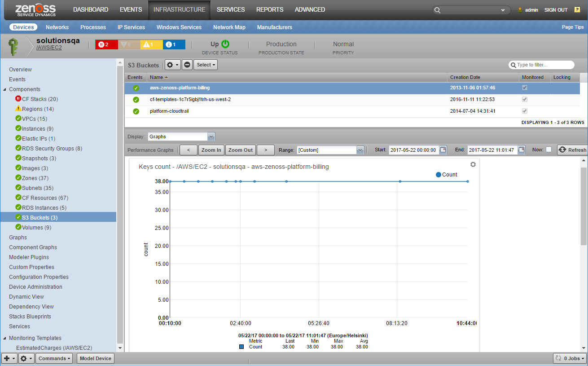This screenshot has width=588, height=366.
Task: Click the help question mark icon
Action: click(577, 9)
